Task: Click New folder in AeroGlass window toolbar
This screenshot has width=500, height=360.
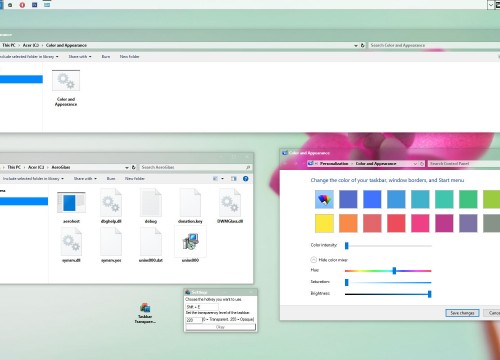Action: [x=135, y=179]
